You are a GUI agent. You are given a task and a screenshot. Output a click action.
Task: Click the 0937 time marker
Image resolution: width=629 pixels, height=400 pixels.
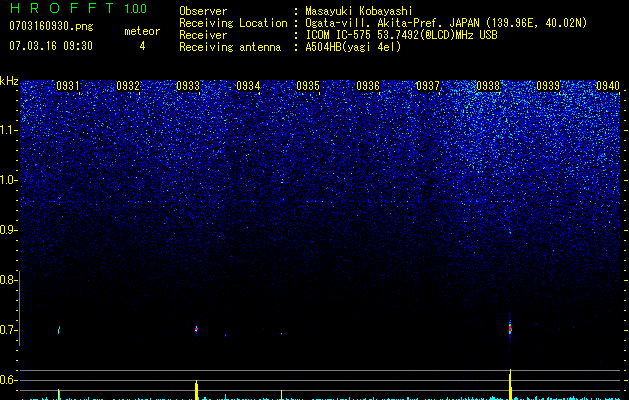428,86
